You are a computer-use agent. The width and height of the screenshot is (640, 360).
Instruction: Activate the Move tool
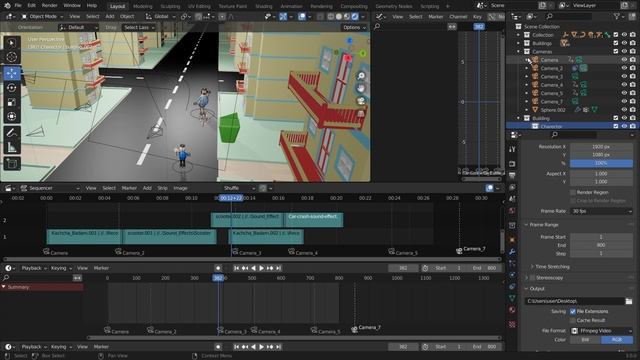[x=11, y=73]
